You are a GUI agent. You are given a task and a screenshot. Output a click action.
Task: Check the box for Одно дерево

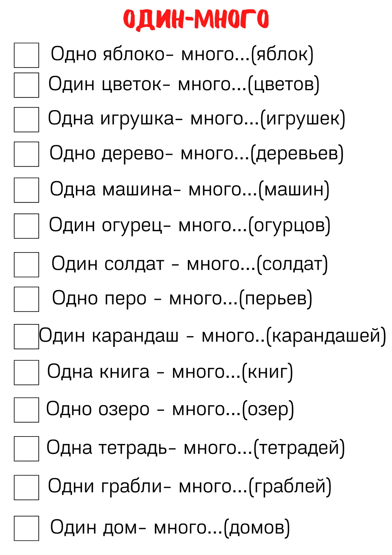26,154
